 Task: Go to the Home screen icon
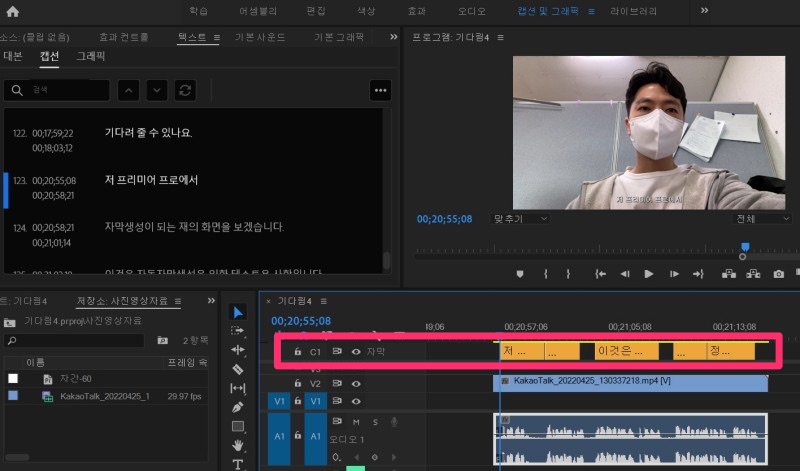point(12,11)
